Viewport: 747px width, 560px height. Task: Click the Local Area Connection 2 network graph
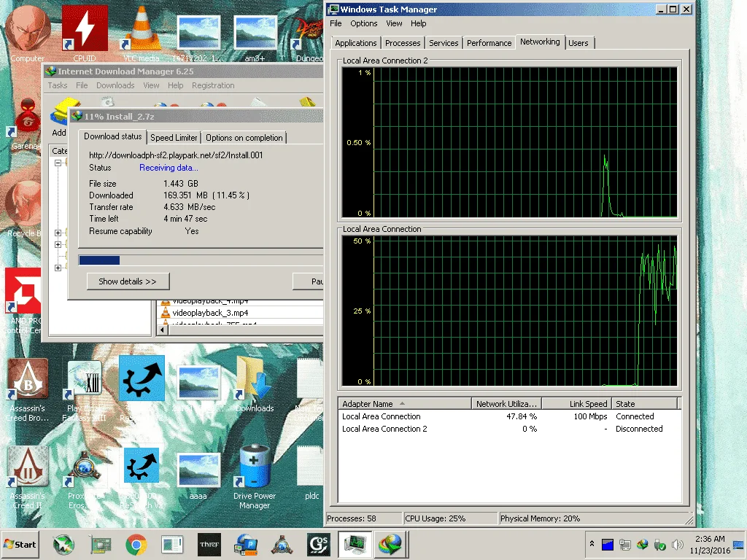point(509,142)
